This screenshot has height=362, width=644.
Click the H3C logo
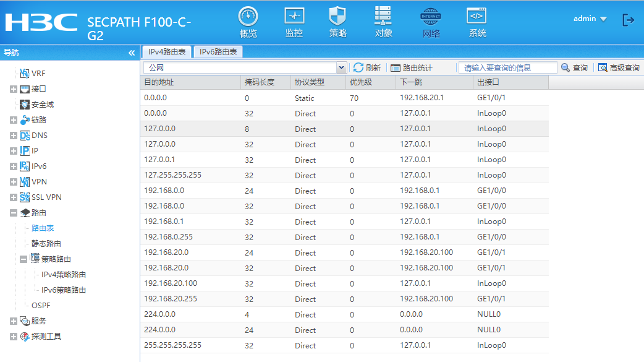[x=41, y=23]
